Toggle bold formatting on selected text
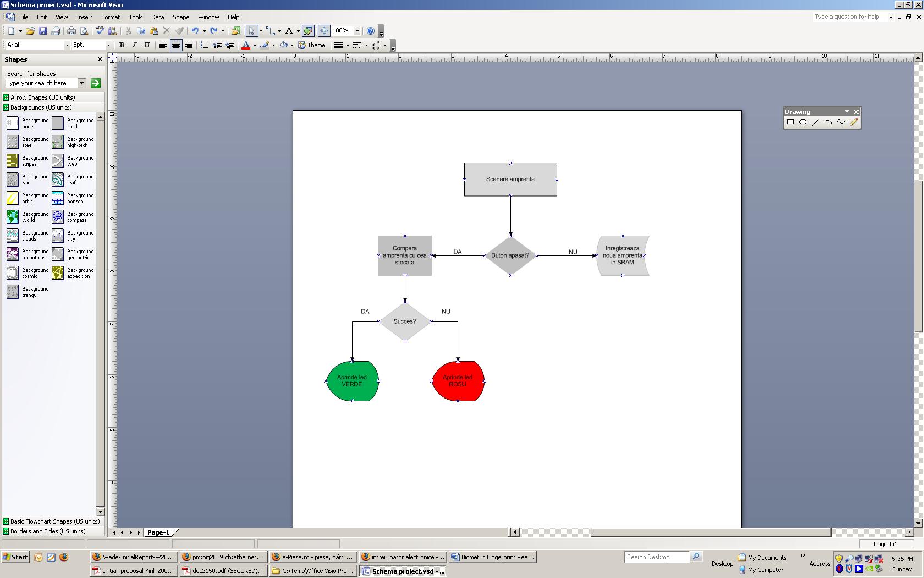 tap(122, 45)
